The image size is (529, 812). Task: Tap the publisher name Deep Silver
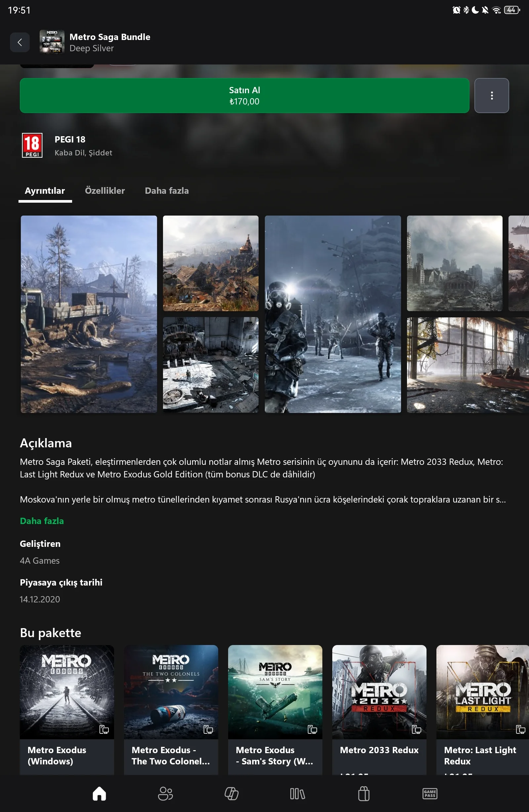(x=92, y=49)
